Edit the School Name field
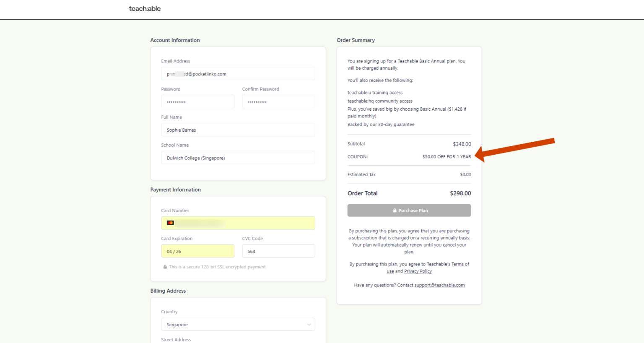The width and height of the screenshot is (644, 343). click(x=238, y=158)
